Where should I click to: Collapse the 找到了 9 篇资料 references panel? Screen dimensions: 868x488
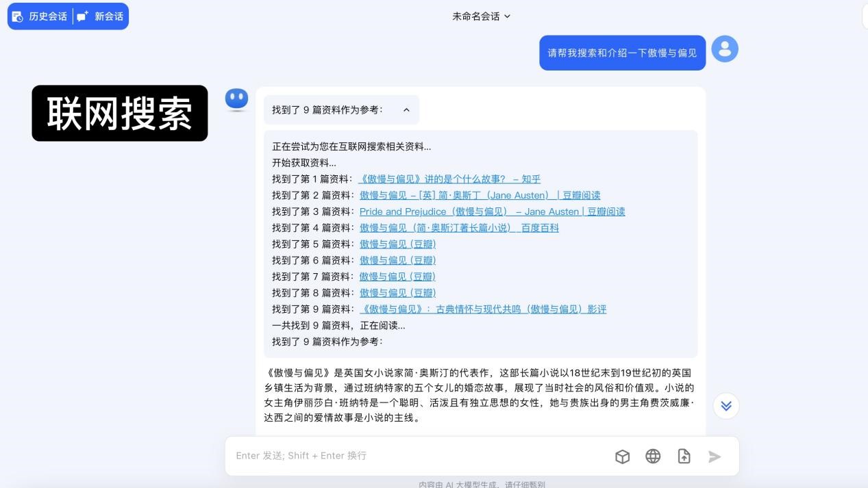click(x=406, y=110)
